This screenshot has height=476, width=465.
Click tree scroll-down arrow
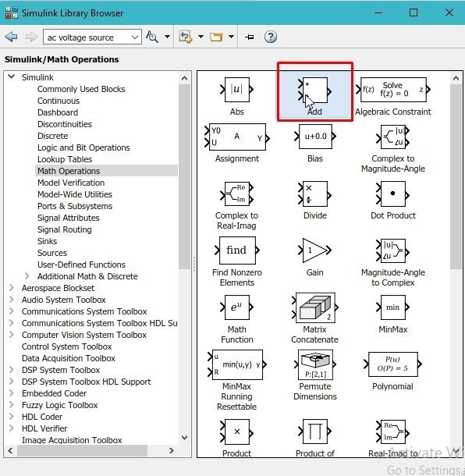(x=185, y=438)
